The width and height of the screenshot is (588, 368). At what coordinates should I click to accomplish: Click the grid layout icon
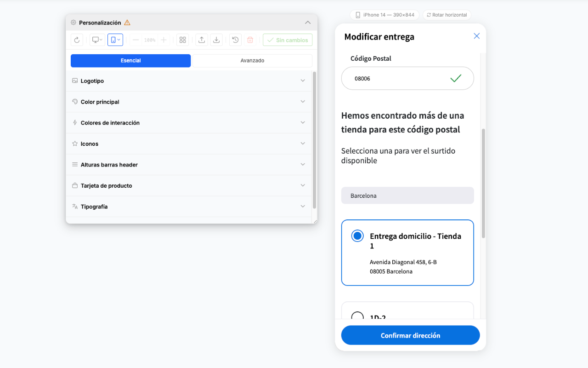click(x=182, y=40)
